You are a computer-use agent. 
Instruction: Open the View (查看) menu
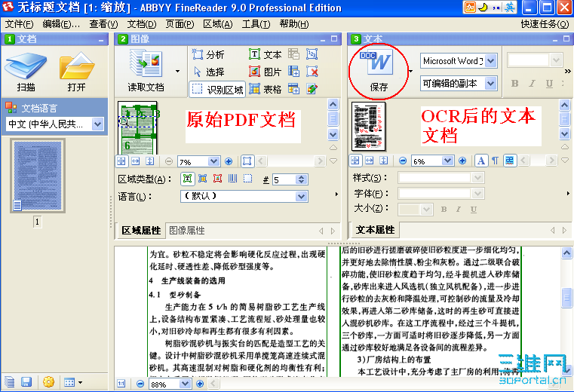tap(103, 24)
